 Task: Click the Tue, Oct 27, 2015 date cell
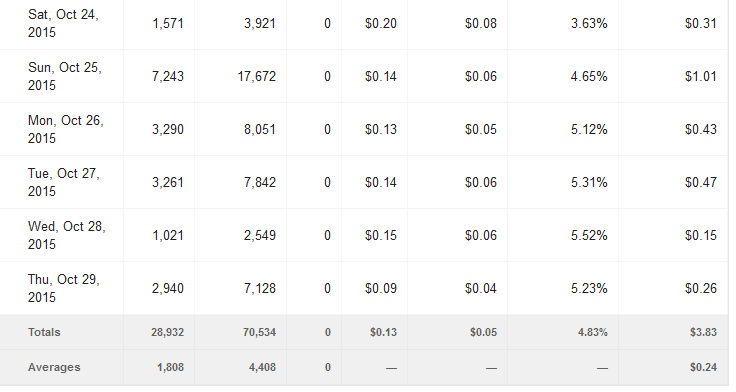(63, 183)
